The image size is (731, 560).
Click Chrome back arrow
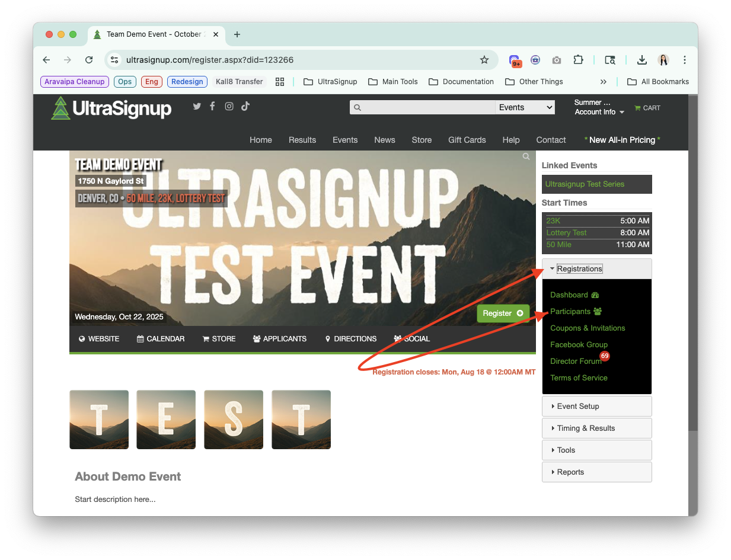46,60
